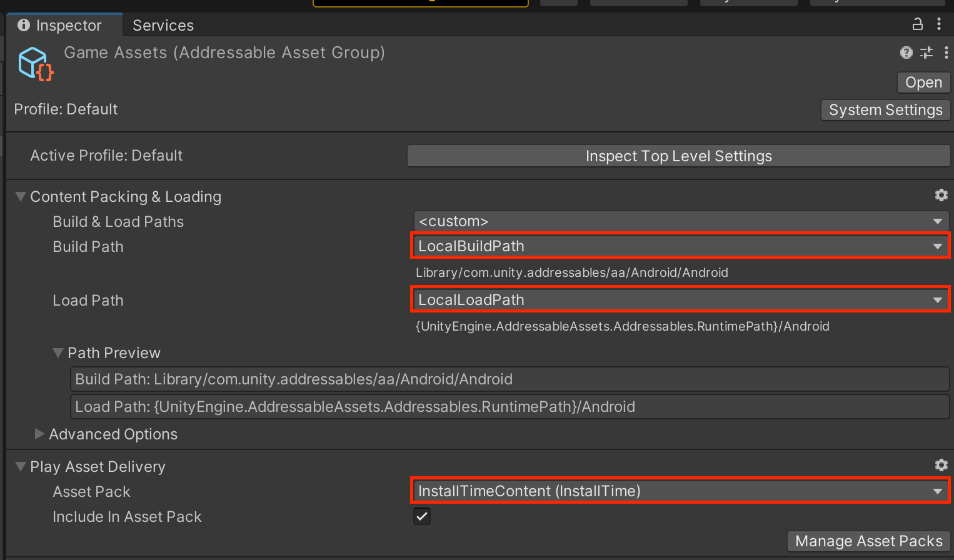Click the Manage Asset Packs button
Image resolution: width=954 pixels, height=560 pixels.
pyautogui.click(x=868, y=541)
